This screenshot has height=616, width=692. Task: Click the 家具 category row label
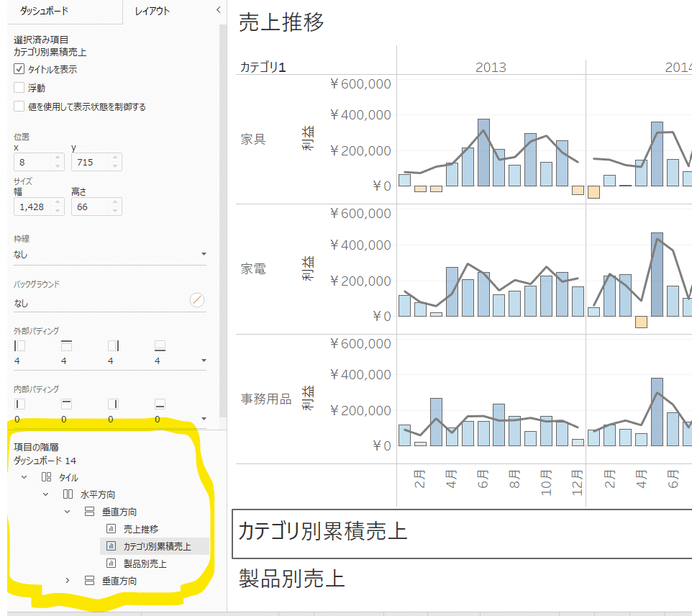click(x=253, y=139)
